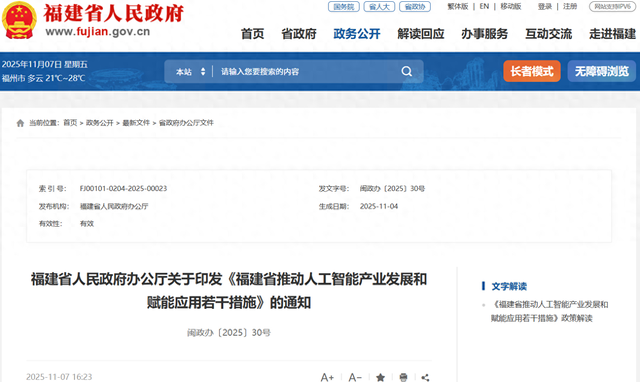Enable 长者模式 elder mode

coord(532,71)
